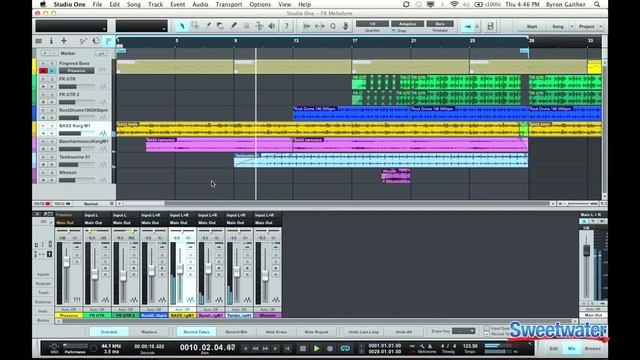Screen dimensions: 640x360
Task: Click the info 'i' inspector icon
Action: pyautogui.click(x=51, y=41)
